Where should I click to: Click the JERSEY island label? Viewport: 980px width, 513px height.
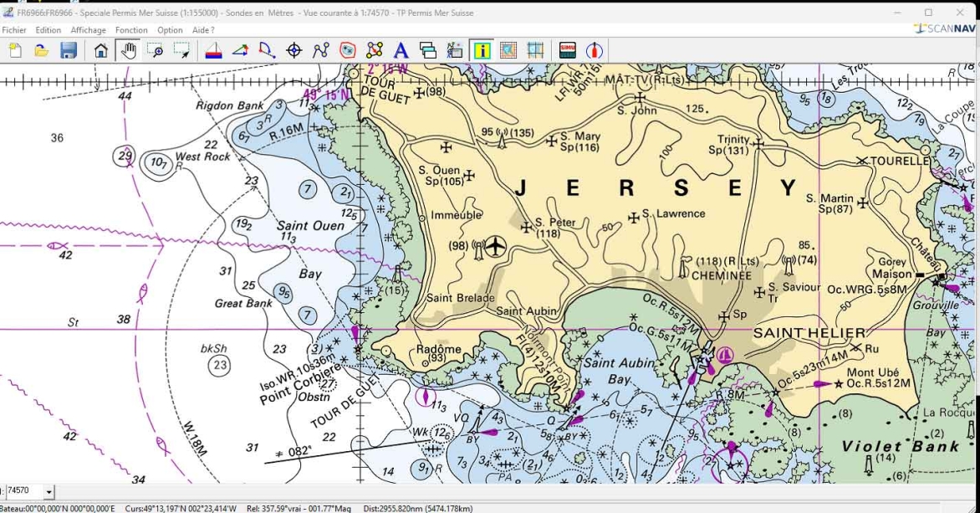656,187
